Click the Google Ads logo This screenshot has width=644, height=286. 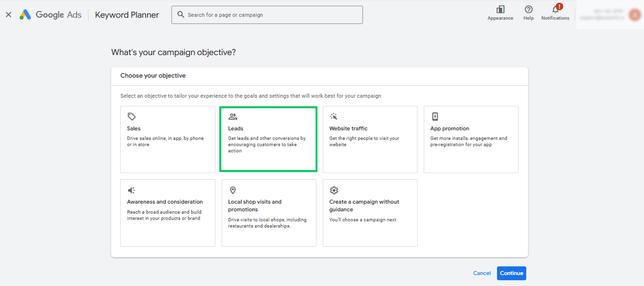(50, 15)
